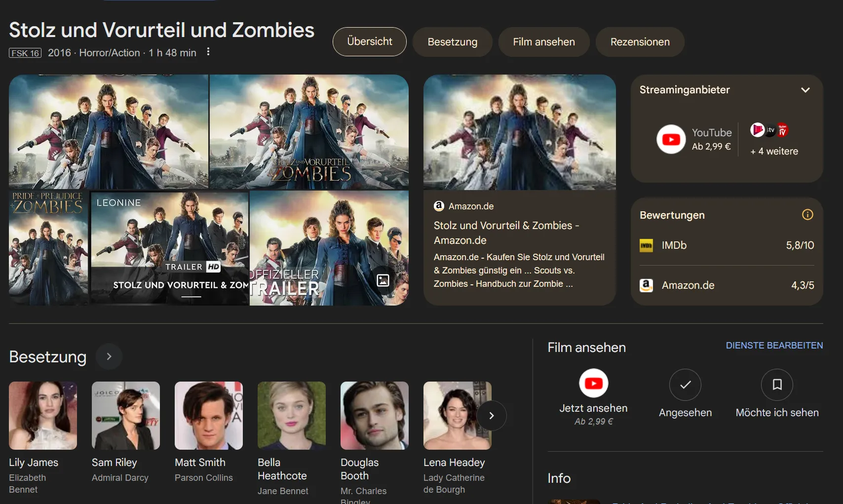Show more cast with the carousel arrow
The height and width of the screenshot is (504, 843).
pos(491,416)
